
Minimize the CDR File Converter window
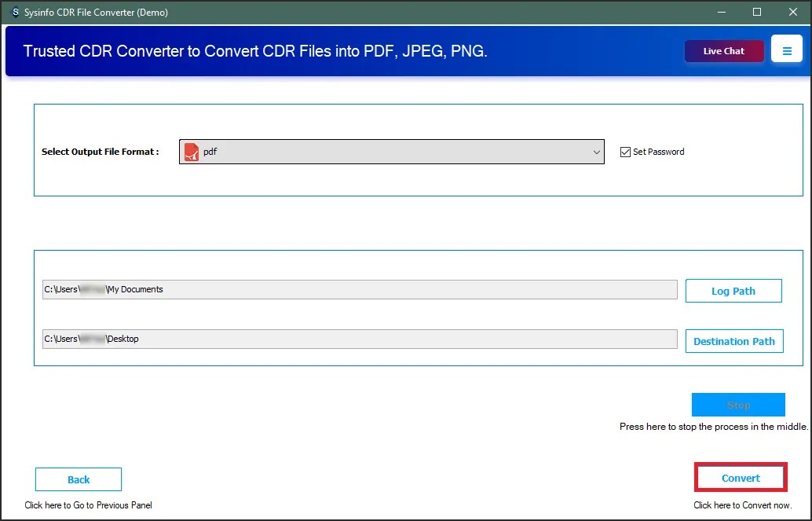point(721,12)
